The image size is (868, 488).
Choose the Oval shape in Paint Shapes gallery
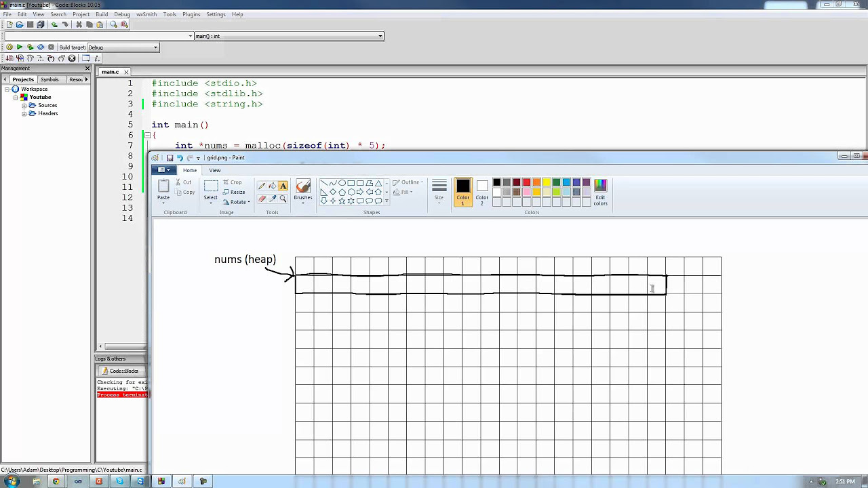pyautogui.click(x=342, y=183)
